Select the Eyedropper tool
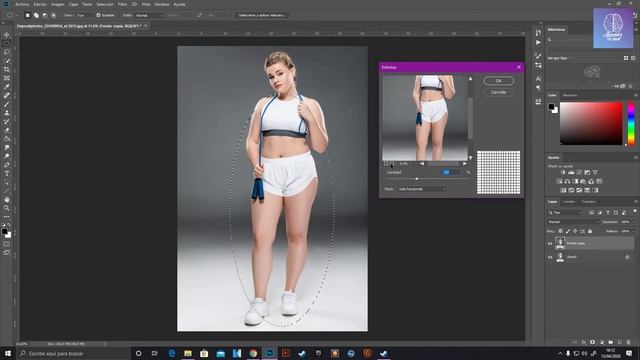640x360 pixels. [x=7, y=87]
